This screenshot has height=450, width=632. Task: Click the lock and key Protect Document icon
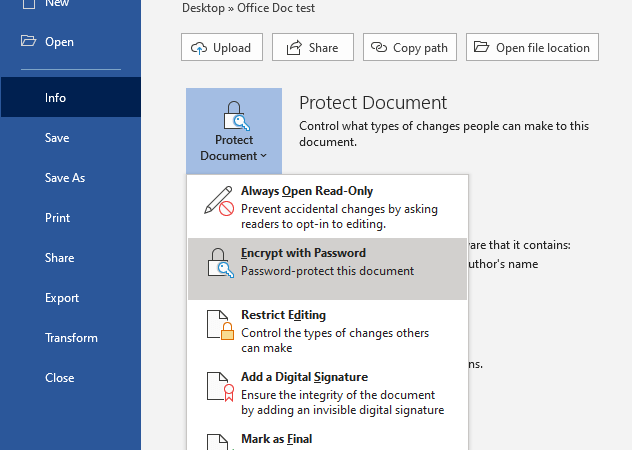(237, 116)
